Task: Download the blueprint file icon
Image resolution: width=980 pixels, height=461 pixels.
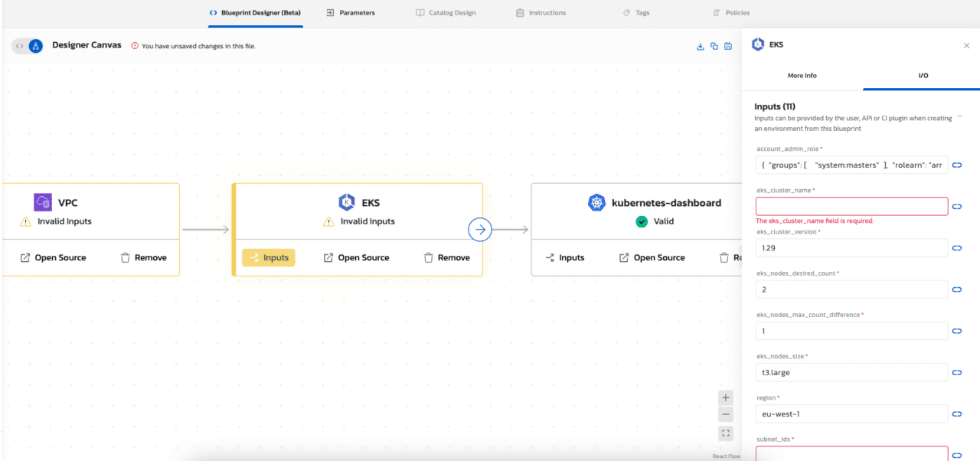Action: click(x=700, y=46)
